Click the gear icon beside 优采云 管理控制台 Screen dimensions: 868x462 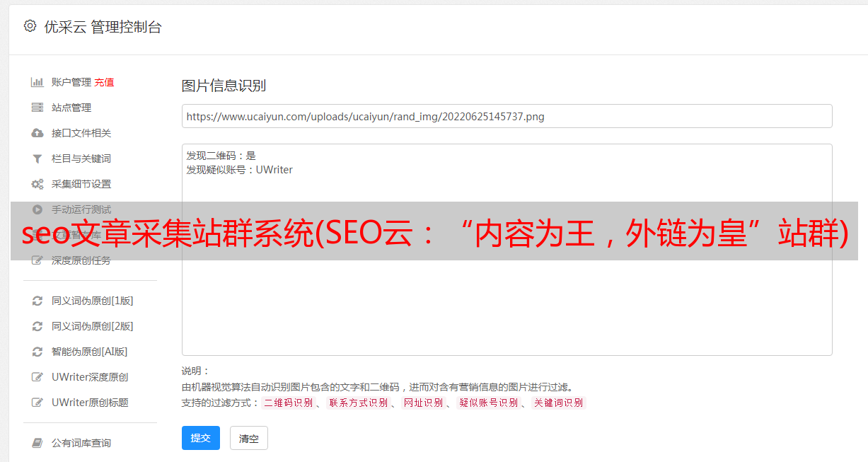[30, 26]
